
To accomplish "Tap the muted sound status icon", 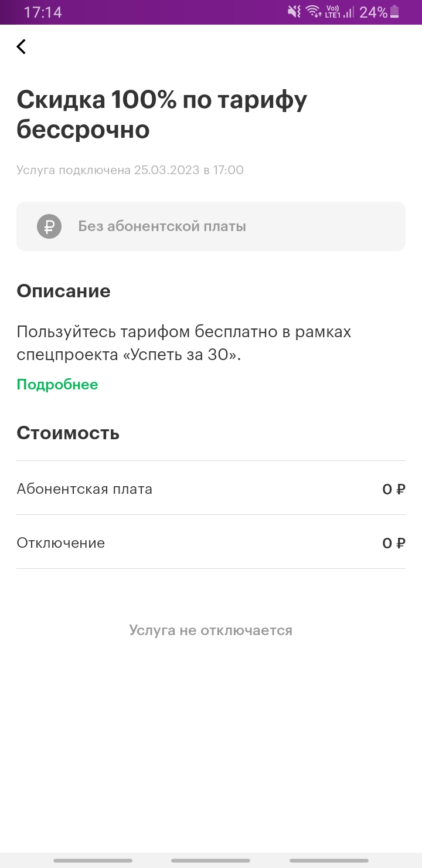I will click(294, 12).
